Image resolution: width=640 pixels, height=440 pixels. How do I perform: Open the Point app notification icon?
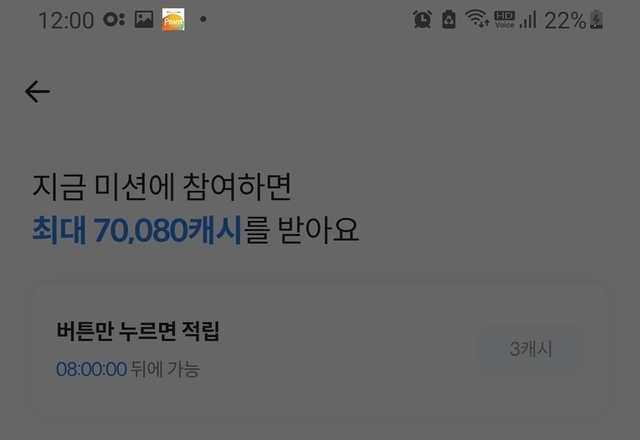pos(173,19)
